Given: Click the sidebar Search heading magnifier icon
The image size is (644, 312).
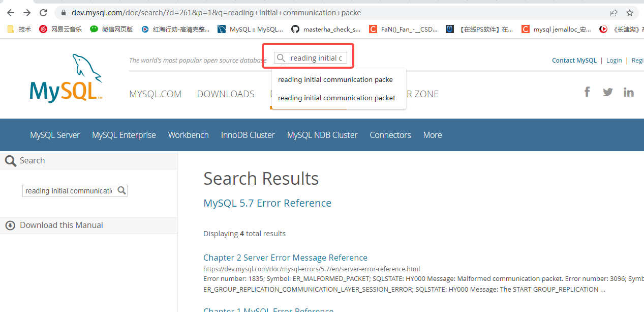Looking at the screenshot, I should [x=10, y=161].
